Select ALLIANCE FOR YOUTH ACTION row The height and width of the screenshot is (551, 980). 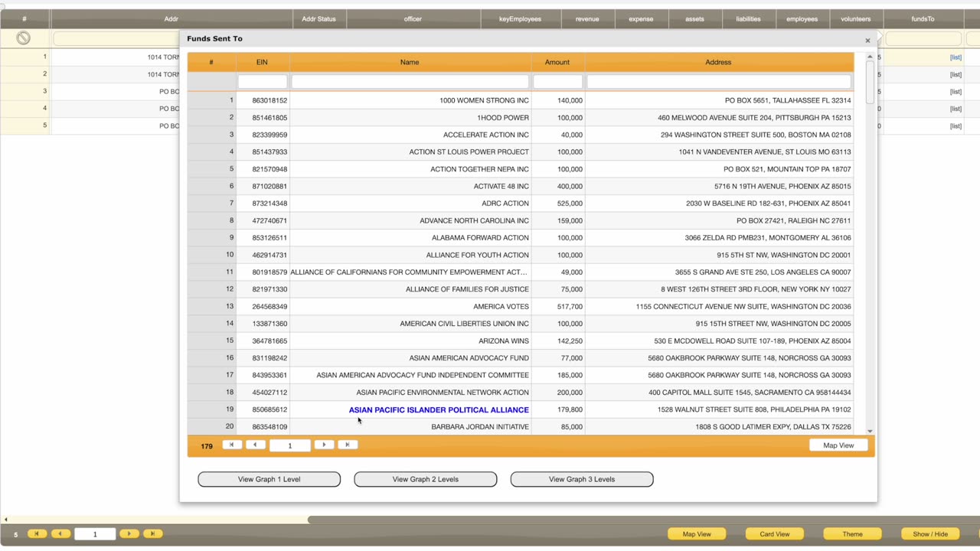[521, 255]
